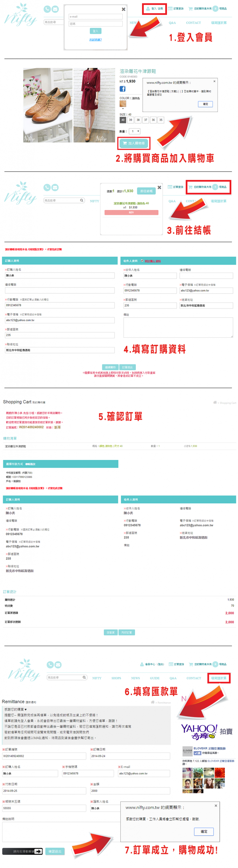Click the pink delete button in the cart popup
This screenshot has height=868, width=238.
pos(132,213)
